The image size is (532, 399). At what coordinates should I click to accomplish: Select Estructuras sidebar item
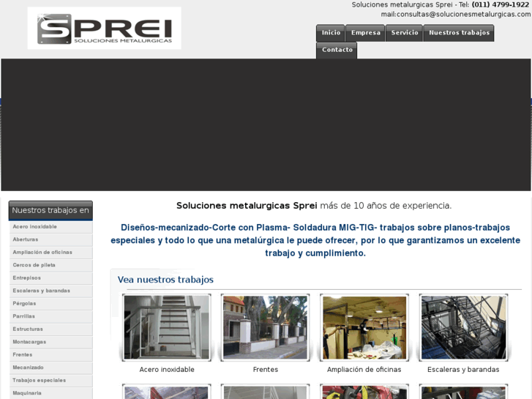[x=51, y=329]
